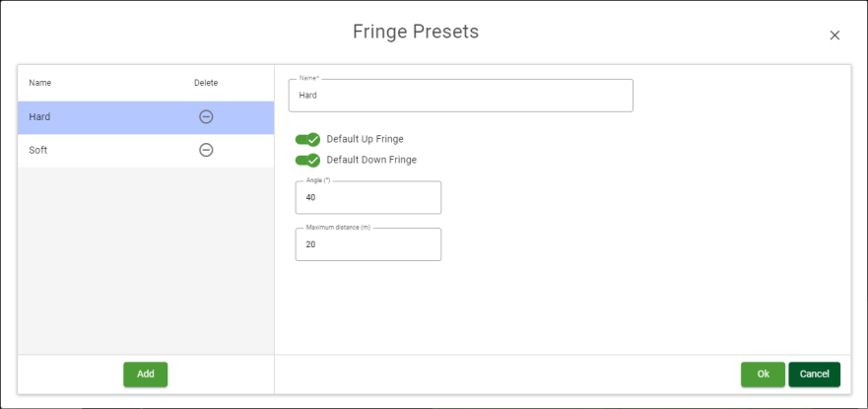Close the Fringe Presets dialog with the X

click(x=835, y=35)
